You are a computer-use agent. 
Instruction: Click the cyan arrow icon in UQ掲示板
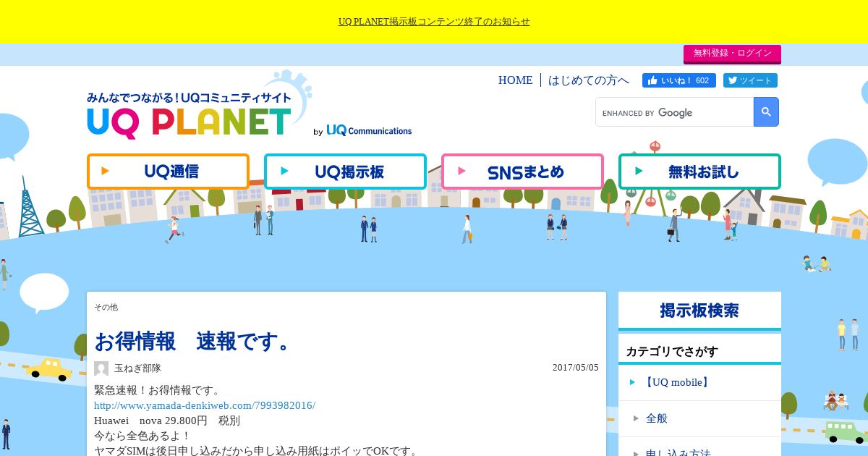pyautogui.click(x=284, y=172)
